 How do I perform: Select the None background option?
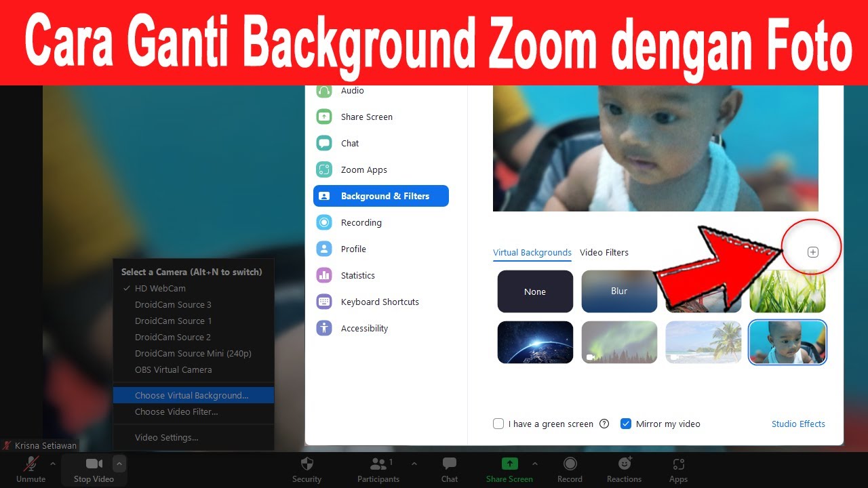coord(535,291)
